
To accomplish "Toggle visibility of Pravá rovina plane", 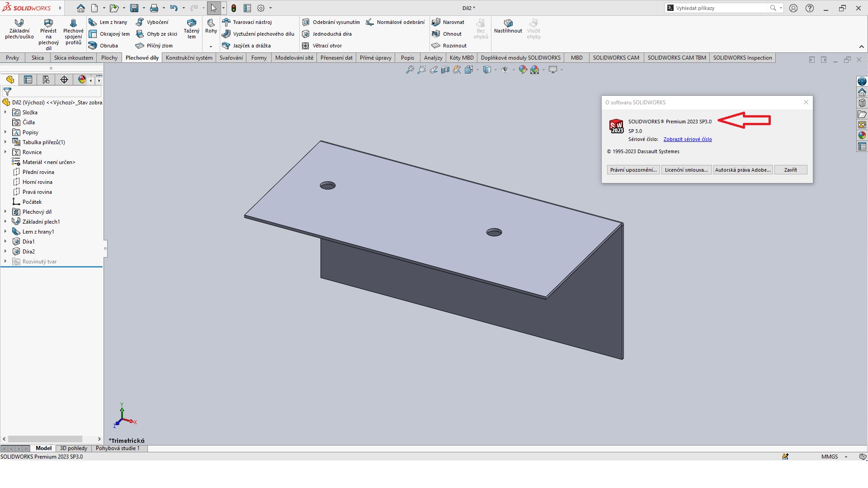I will (x=37, y=192).
